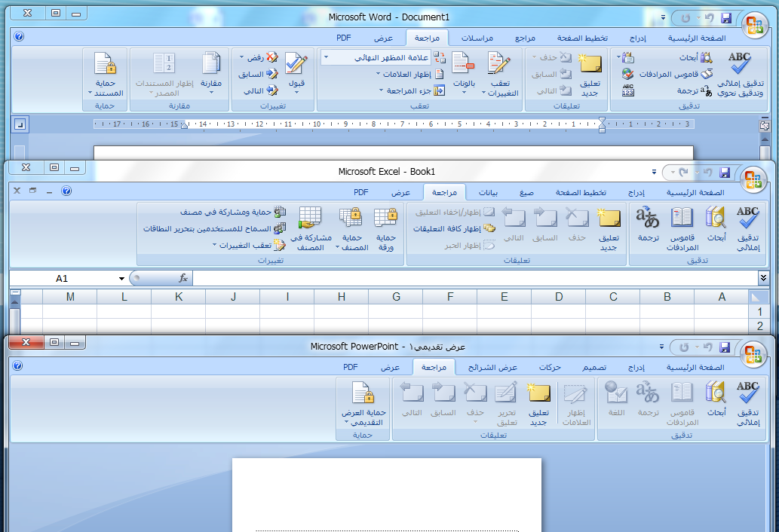Click Help question mark in Excel

point(66,191)
